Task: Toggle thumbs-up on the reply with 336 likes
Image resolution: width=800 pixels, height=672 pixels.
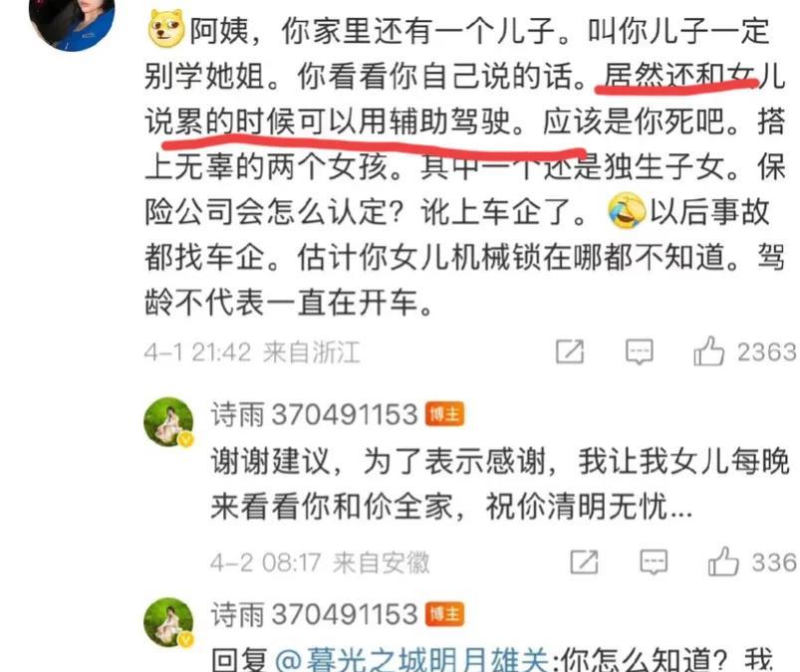Action: click(x=723, y=561)
